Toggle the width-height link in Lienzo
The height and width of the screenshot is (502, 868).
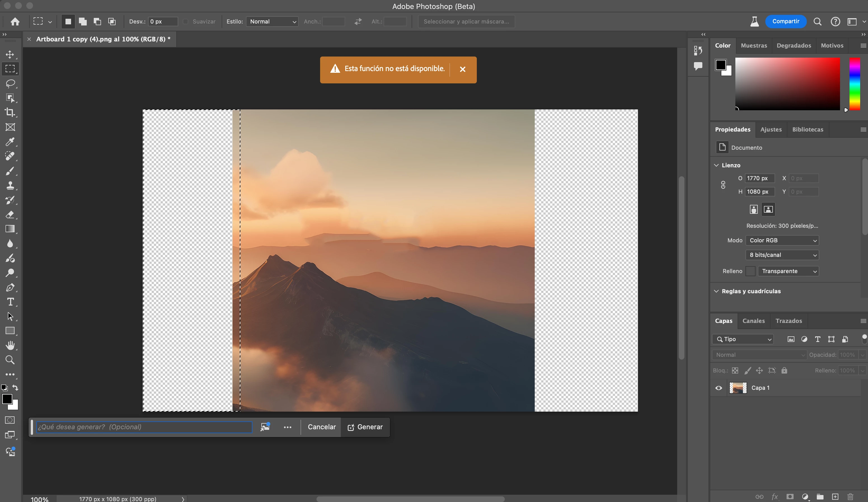click(x=723, y=185)
